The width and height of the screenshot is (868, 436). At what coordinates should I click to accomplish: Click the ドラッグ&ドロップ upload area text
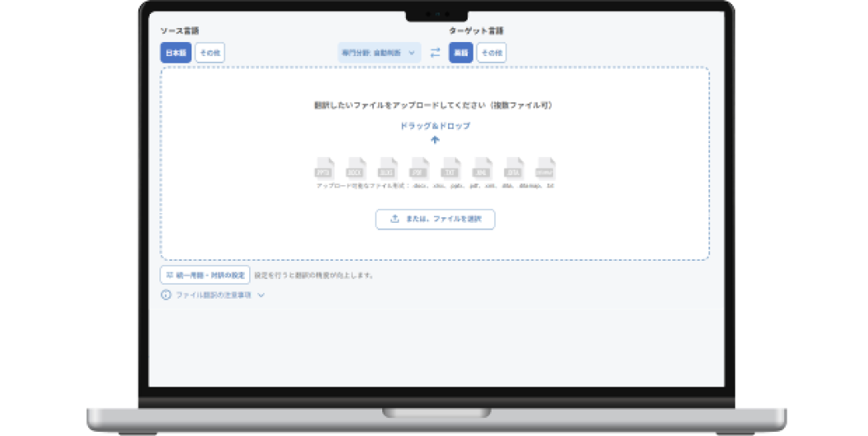coord(435,126)
